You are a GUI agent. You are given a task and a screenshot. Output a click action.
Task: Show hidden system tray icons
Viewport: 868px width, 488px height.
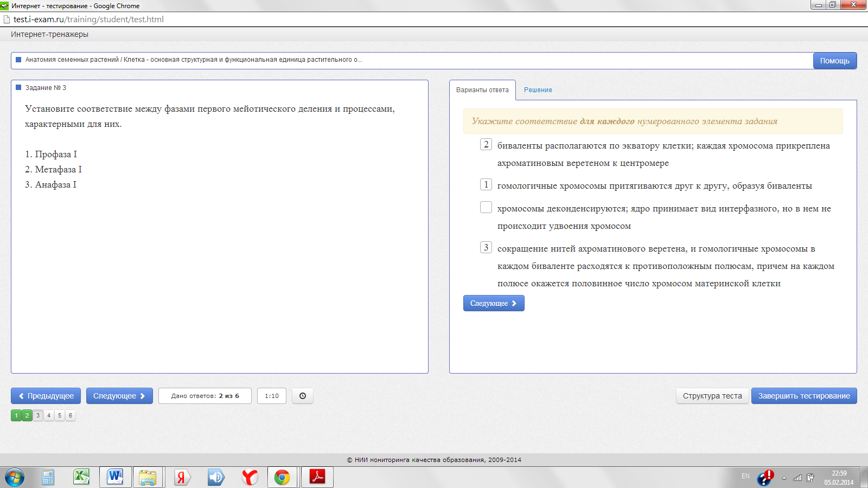(784, 478)
